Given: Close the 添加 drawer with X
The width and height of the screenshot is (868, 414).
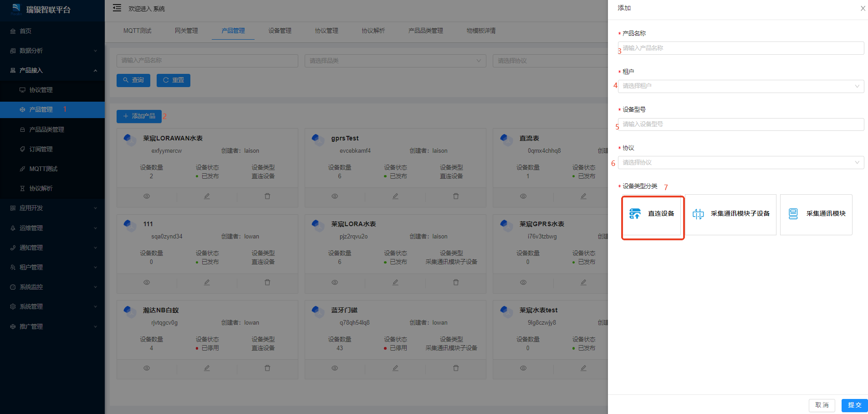Looking at the screenshot, I should (x=863, y=8).
